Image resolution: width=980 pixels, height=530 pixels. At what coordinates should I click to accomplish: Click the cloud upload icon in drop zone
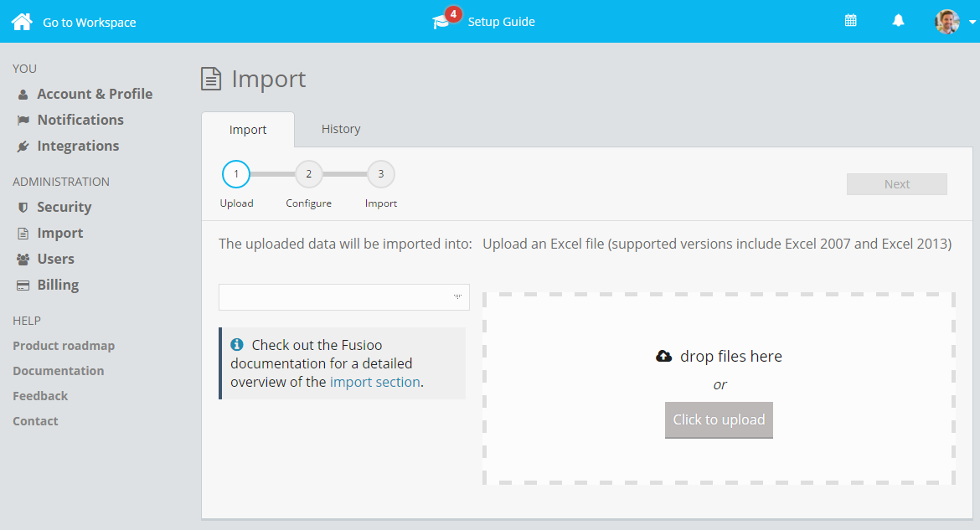click(663, 356)
